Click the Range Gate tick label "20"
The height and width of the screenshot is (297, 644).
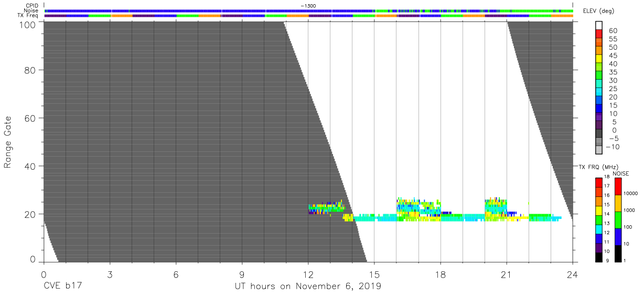[x=30, y=214]
